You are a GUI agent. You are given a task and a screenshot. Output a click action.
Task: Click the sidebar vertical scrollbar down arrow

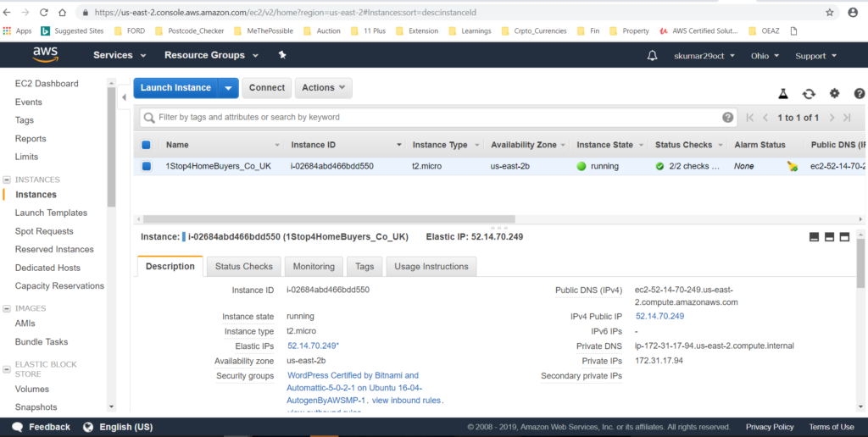point(111,407)
